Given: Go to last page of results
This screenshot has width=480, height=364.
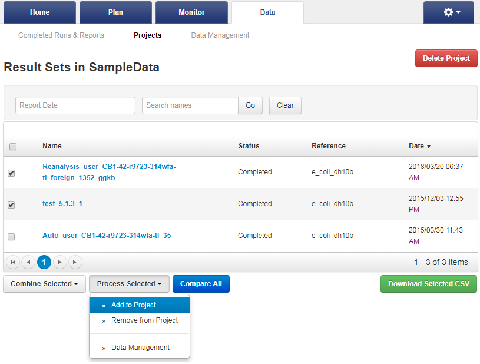Looking at the screenshot, I should tap(75, 262).
